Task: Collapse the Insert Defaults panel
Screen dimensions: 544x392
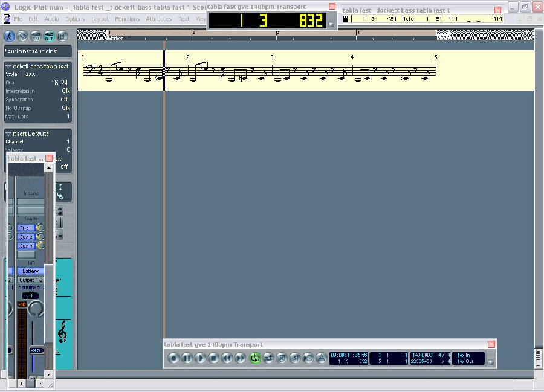Action: (8, 134)
